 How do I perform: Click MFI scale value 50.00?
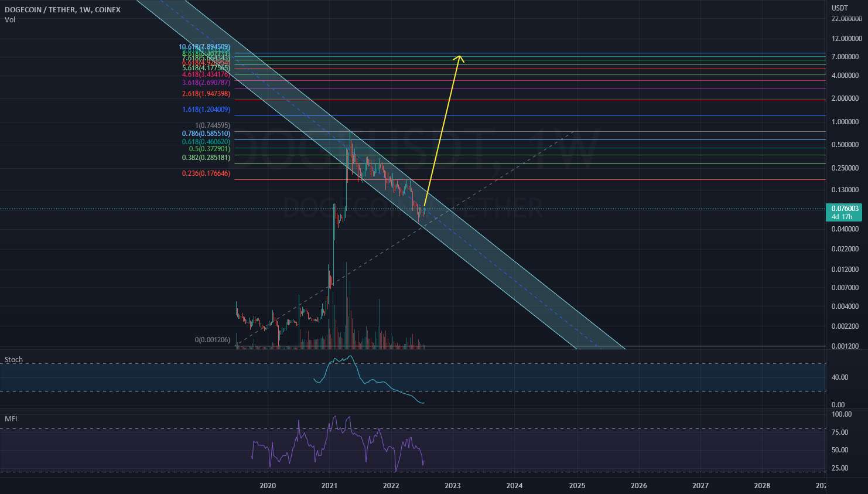pos(839,450)
